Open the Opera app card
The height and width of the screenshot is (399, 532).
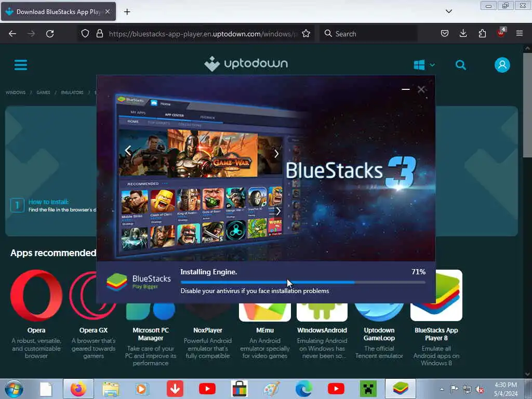36,314
